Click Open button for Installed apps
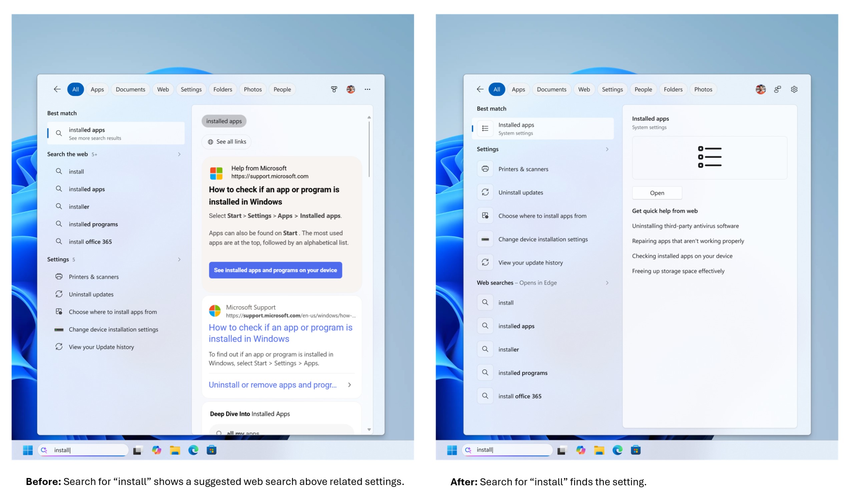This screenshot has height=504, width=854. pos(657,193)
